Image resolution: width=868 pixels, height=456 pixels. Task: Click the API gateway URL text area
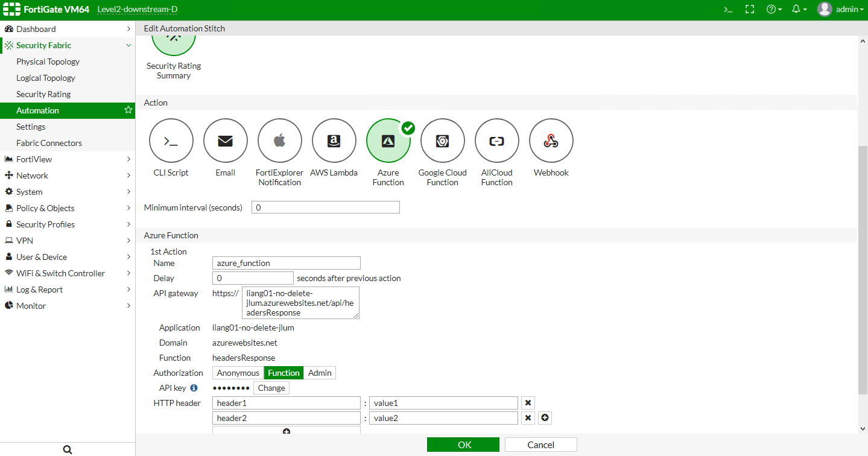(300, 303)
